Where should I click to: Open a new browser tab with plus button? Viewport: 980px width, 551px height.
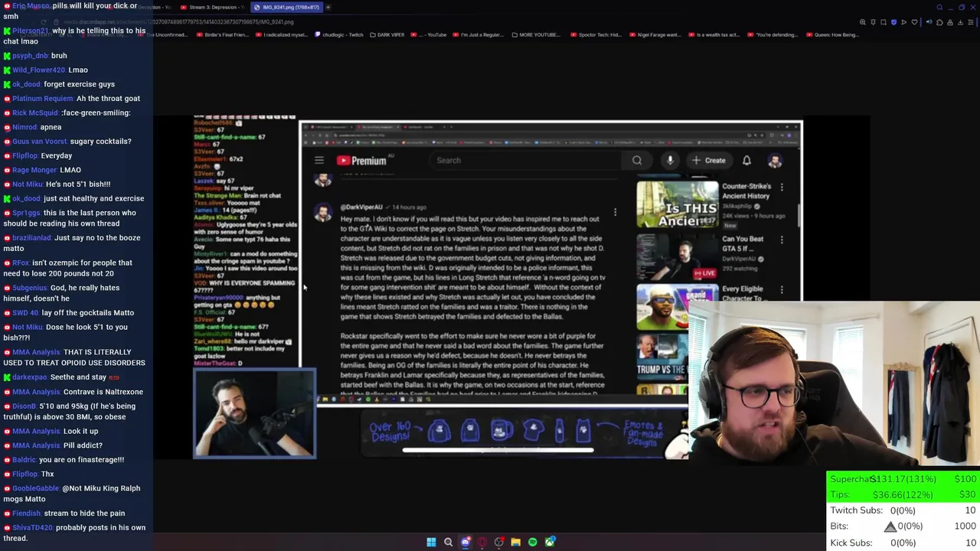[328, 8]
